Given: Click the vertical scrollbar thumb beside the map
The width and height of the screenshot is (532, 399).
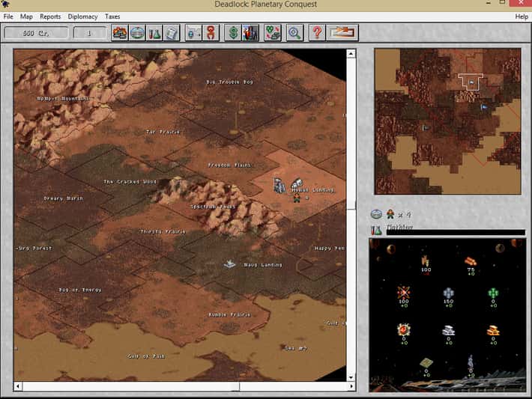Looking at the screenshot, I should click(x=351, y=205).
